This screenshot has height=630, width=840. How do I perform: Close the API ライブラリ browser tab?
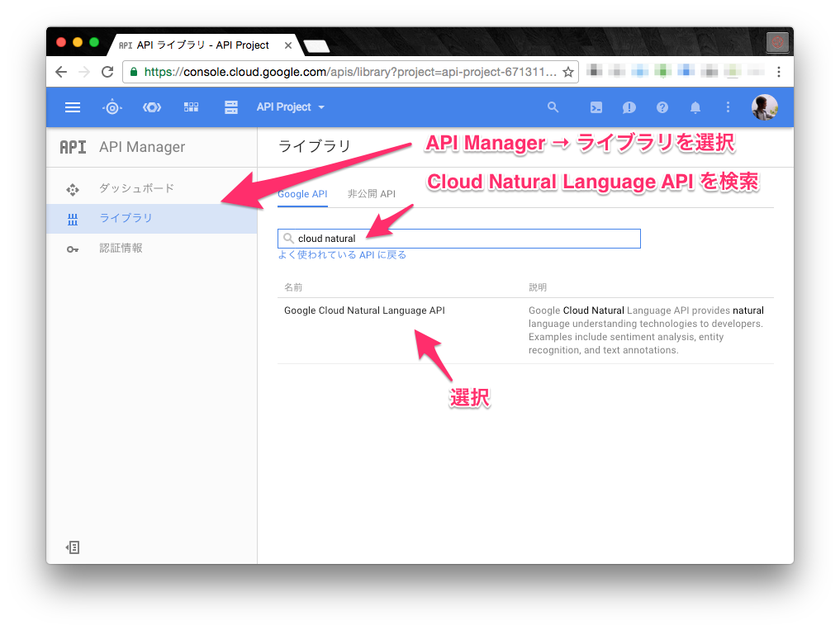[x=287, y=45]
